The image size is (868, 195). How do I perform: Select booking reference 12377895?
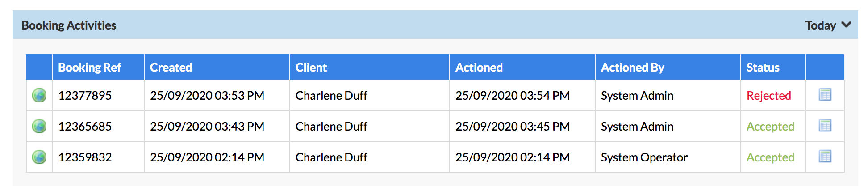coord(85,96)
